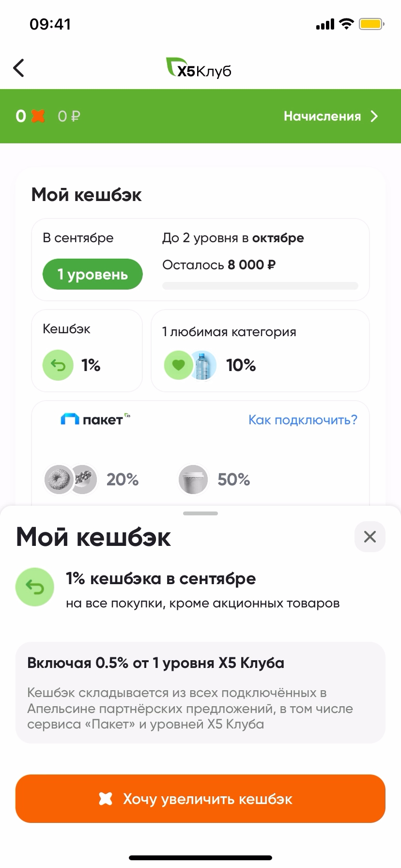Open Начисления chevron arrow
Viewport: 401px width, 868px height.
coord(374,116)
